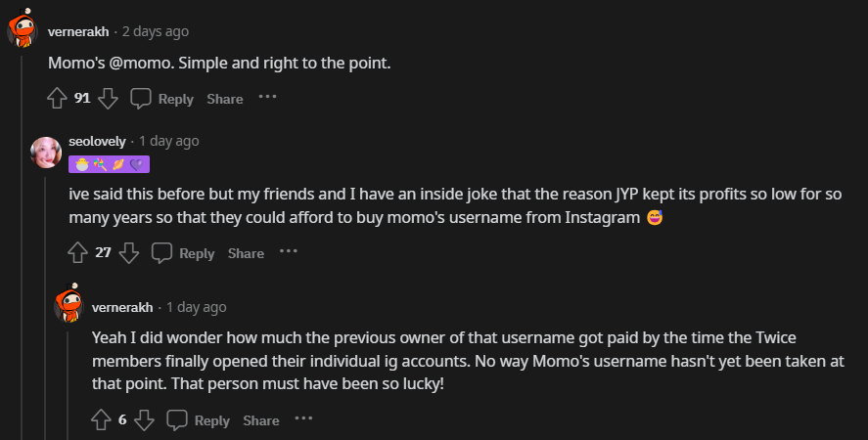Click seolovely's profile avatar

tap(46, 152)
